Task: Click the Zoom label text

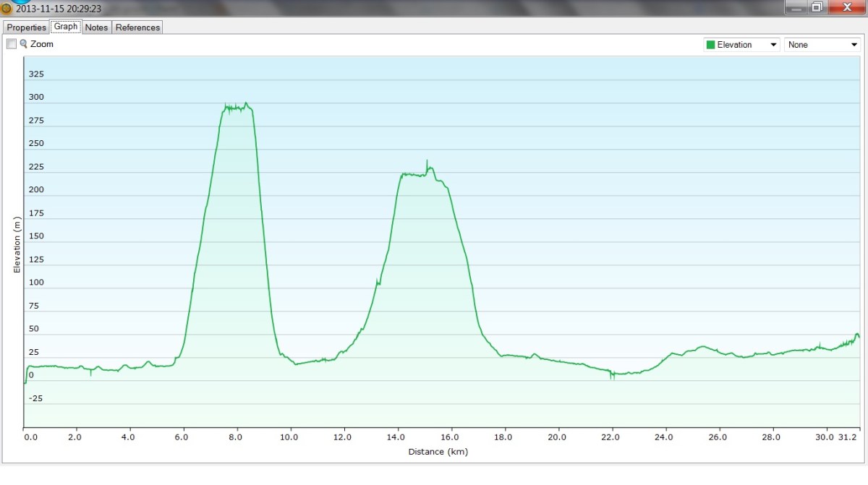Action: click(x=42, y=44)
